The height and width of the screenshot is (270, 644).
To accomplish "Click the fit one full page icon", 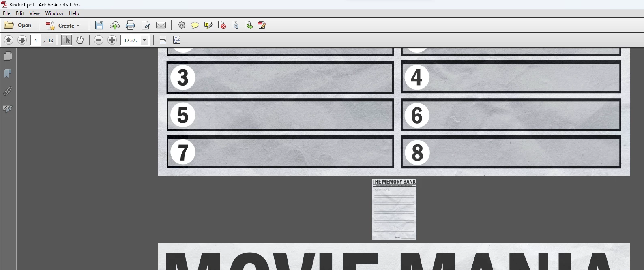I will [x=176, y=40].
